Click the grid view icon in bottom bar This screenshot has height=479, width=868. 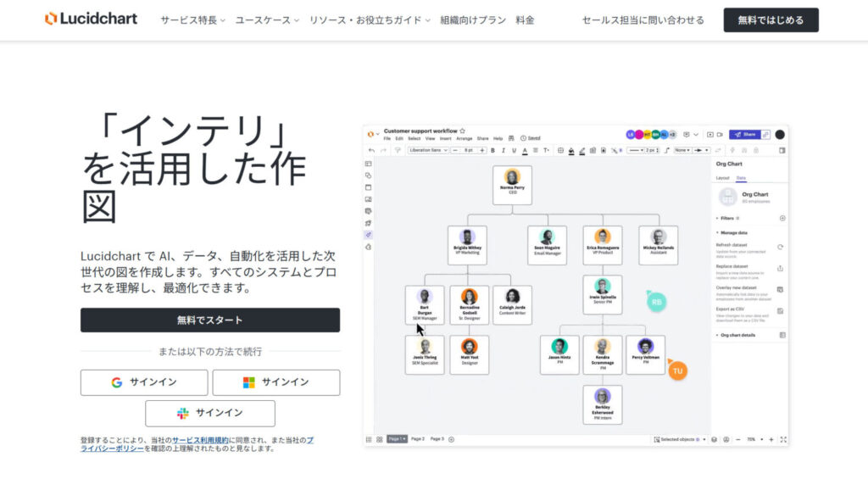(379, 439)
